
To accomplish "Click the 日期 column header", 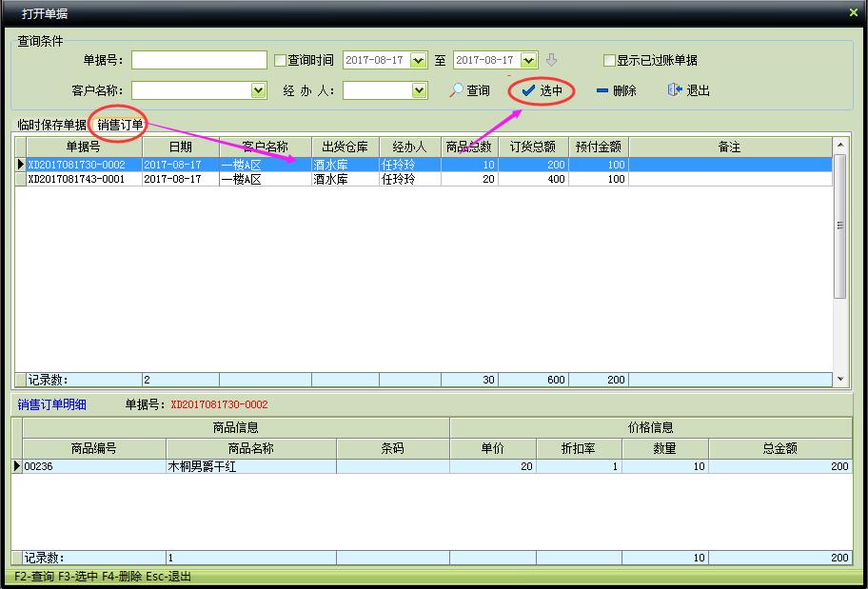I will click(x=181, y=147).
